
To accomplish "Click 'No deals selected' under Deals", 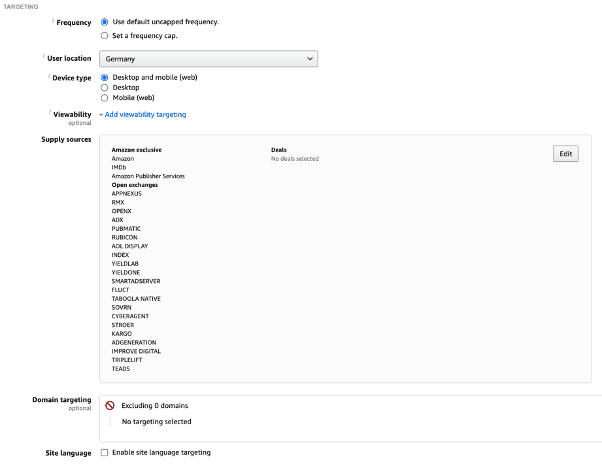I will 295,159.
